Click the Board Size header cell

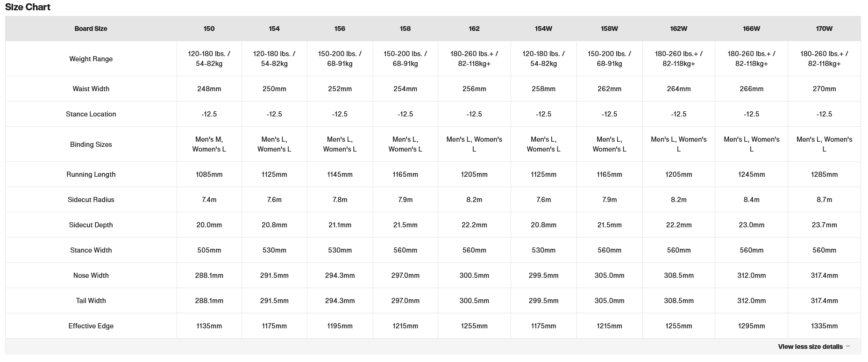click(x=91, y=29)
